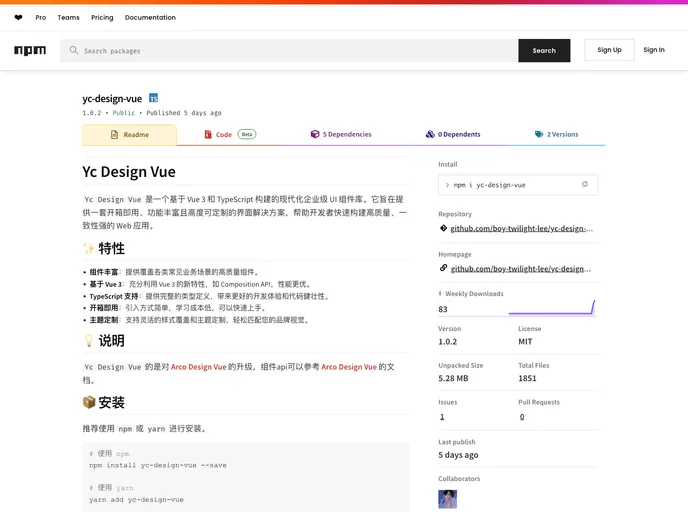Click second Arco Design Vue link
The width and height of the screenshot is (688, 512).
[349, 367]
